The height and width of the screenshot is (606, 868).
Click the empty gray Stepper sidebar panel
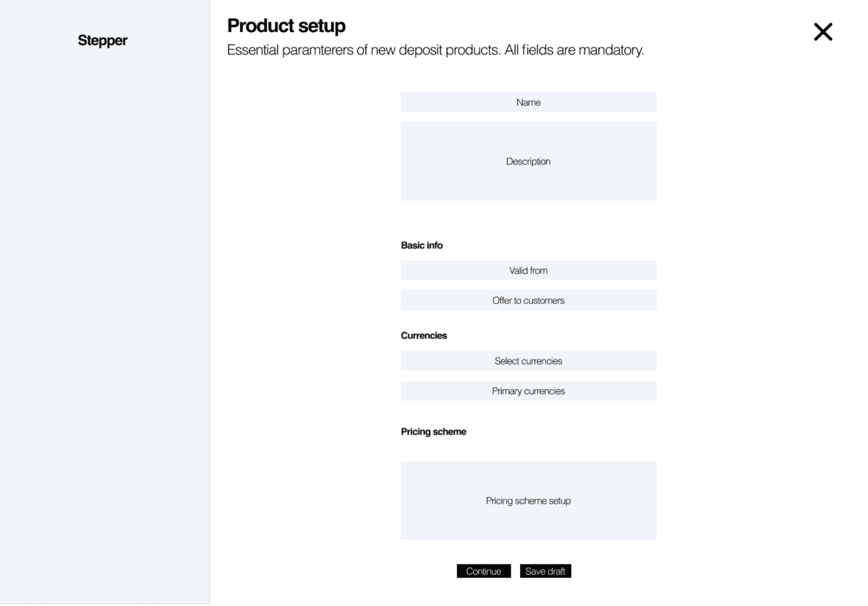(104, 317)
